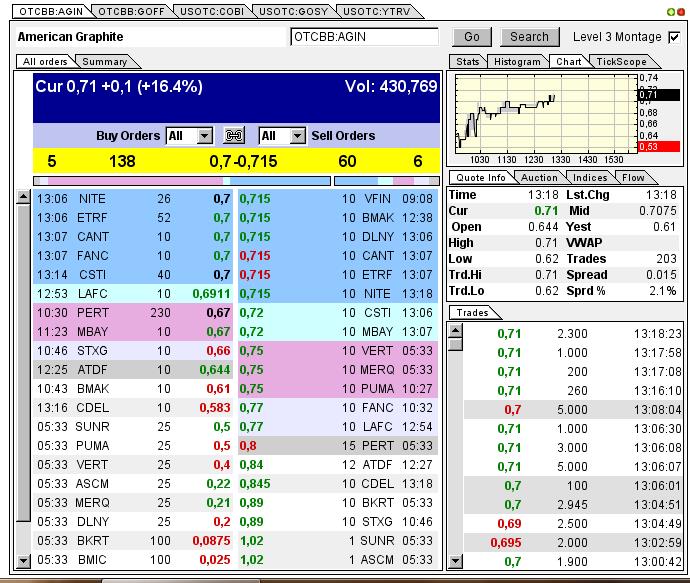Click Trades list scroll down arrow
This screenshot has height=583, width=690.
click(456, 563)
